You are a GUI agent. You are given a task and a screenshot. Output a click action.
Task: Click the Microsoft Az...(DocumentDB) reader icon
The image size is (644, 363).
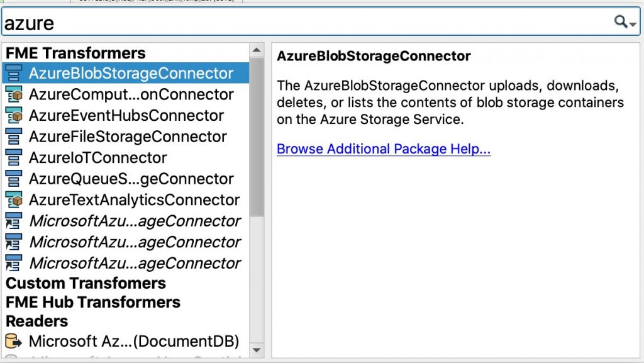click(14, 341)
